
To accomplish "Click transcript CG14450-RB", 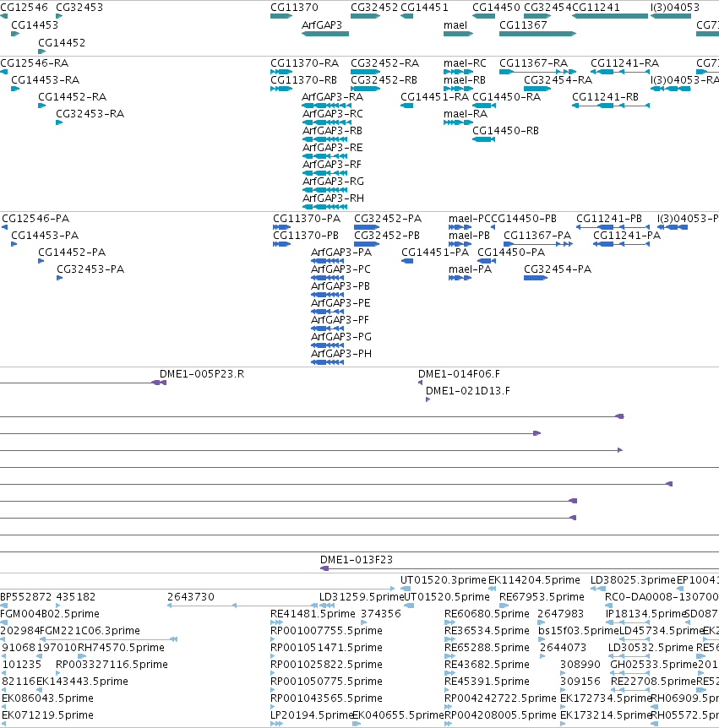I will (x=506, y=131).
